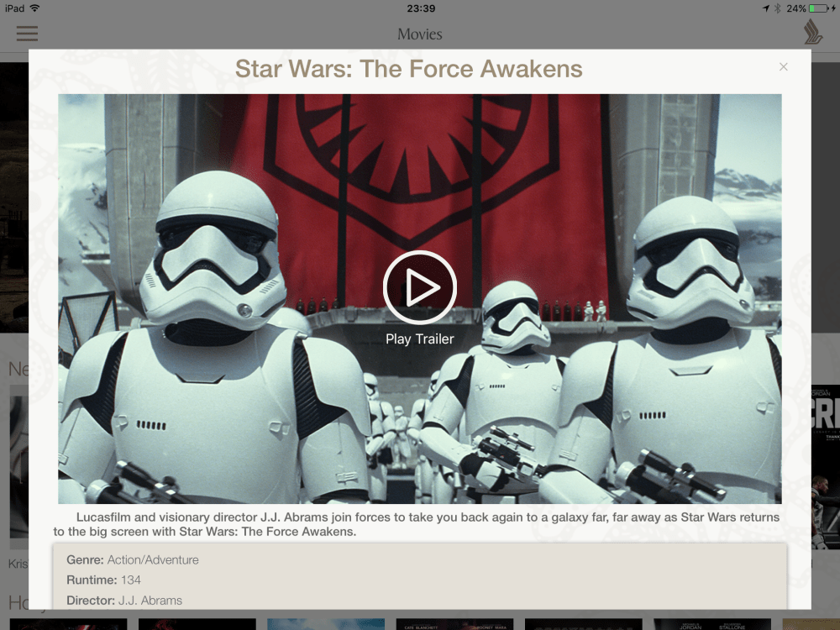Viewport: 840px width, 630px height.
Task: Tap the movie synopsis paragraph
Action: pyautogui.click(x=417, y=524)
